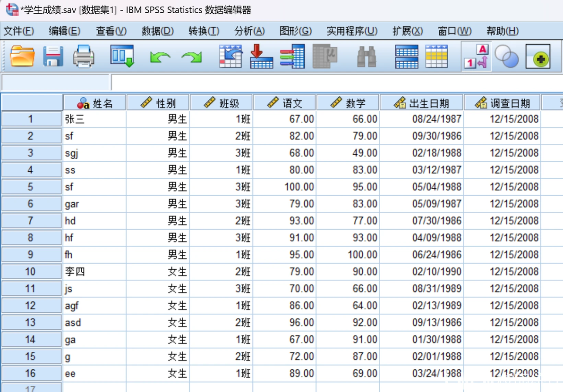
Task: Open the 窗口(W) menu
Action: coord(454,31)
